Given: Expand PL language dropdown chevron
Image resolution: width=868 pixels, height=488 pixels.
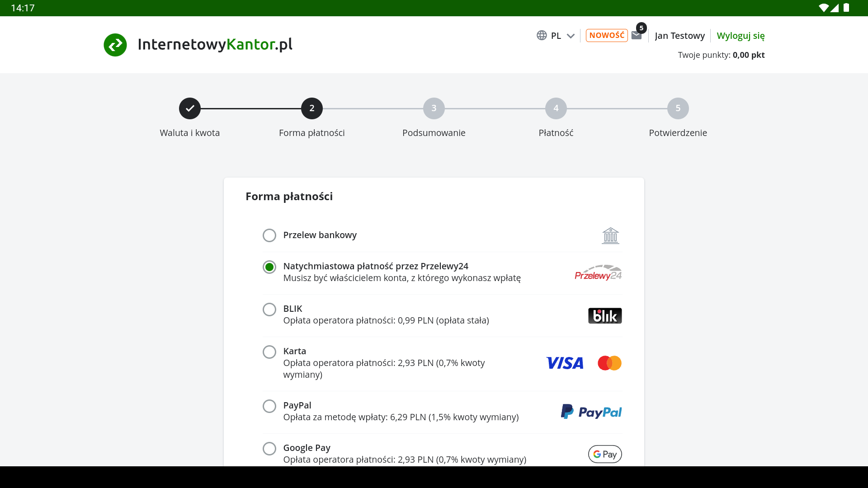Looking at the screenshot, I should 571,36.
